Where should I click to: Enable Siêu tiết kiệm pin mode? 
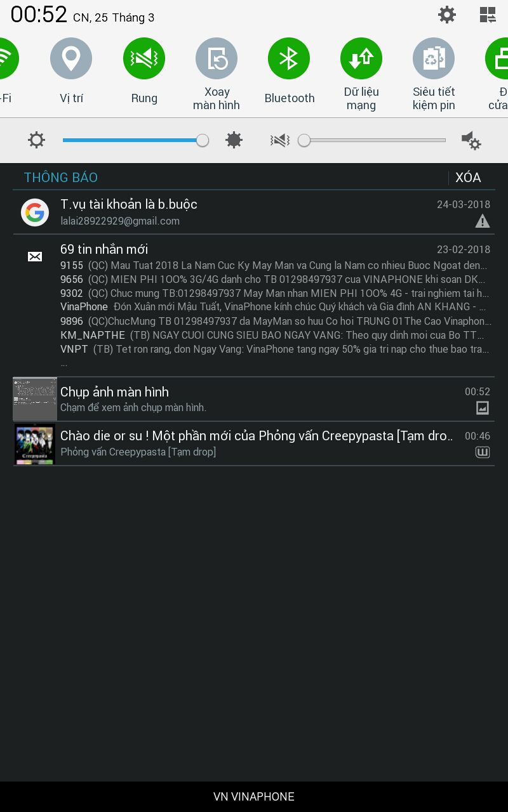[x=434, y=58]
